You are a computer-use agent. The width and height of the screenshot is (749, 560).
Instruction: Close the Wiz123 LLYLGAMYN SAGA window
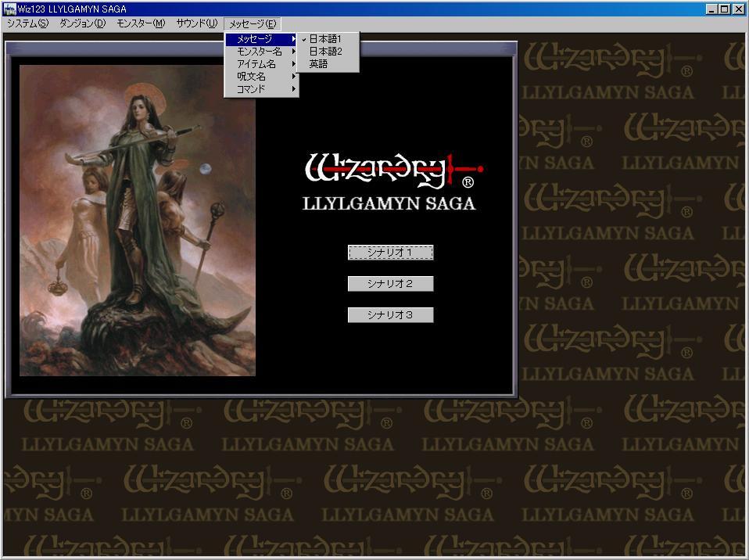click(738, 9)
